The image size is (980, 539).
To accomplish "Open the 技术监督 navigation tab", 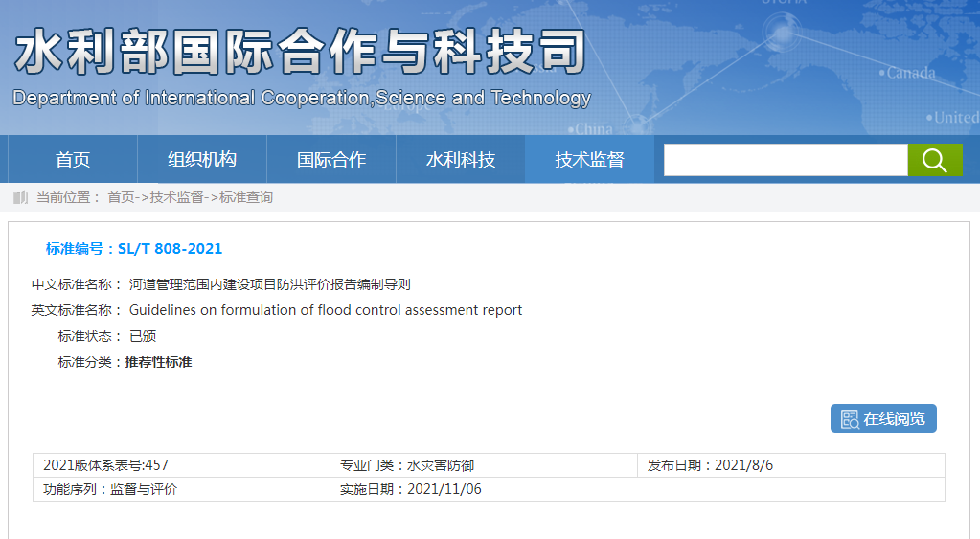I will 589,160.
